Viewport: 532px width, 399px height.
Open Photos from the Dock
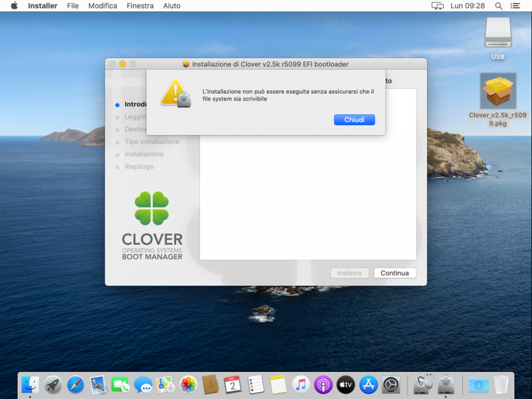188,385
